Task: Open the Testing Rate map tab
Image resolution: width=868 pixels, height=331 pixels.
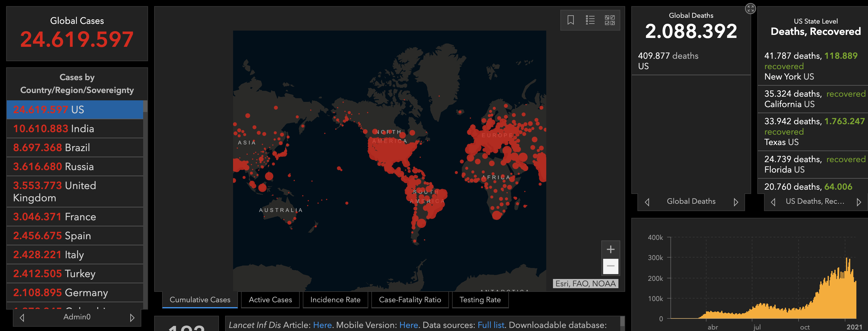Action: pyautogui.click(x=480, y=300)
